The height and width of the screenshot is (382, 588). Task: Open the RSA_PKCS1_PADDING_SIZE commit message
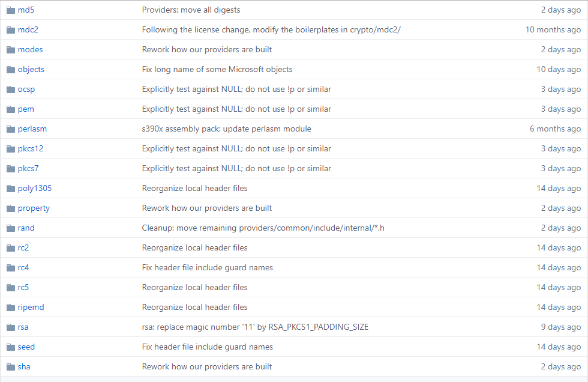pos(255,327)
